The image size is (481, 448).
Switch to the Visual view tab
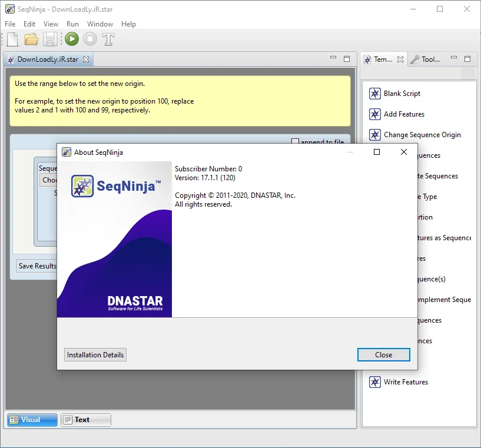pyautogui.click(x=32, y=420)
